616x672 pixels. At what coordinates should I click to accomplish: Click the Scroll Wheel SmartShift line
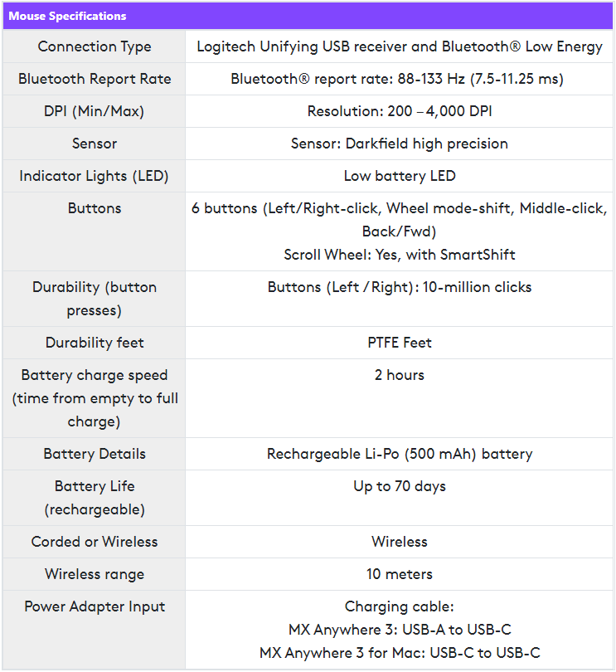coord(400,255)
